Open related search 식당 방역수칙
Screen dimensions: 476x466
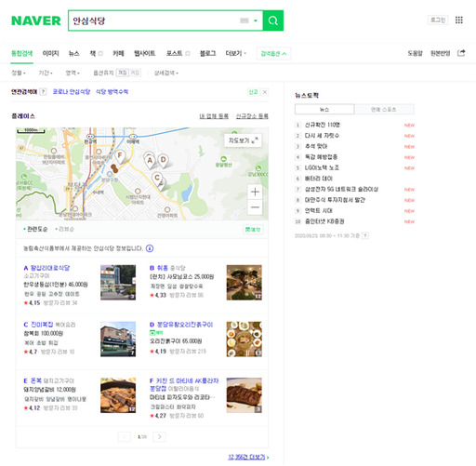pos(112,92)
